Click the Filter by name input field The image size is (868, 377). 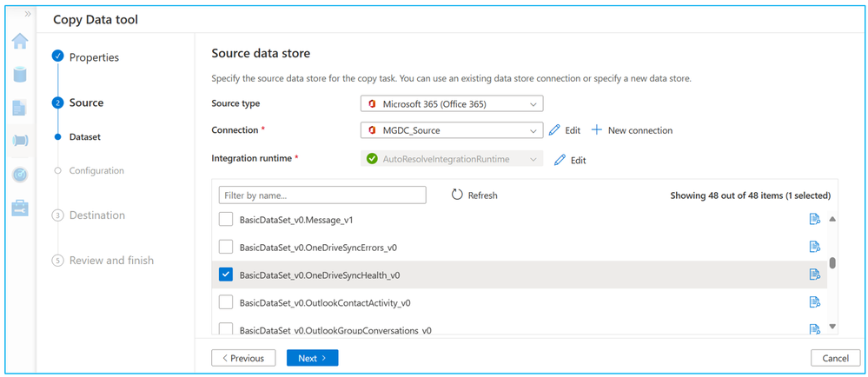[322, 195]
